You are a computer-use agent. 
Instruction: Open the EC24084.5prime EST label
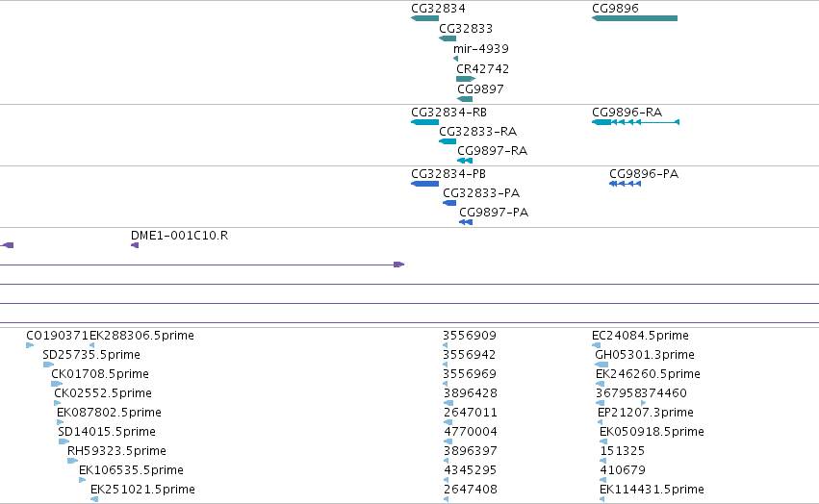pos(640,336)
